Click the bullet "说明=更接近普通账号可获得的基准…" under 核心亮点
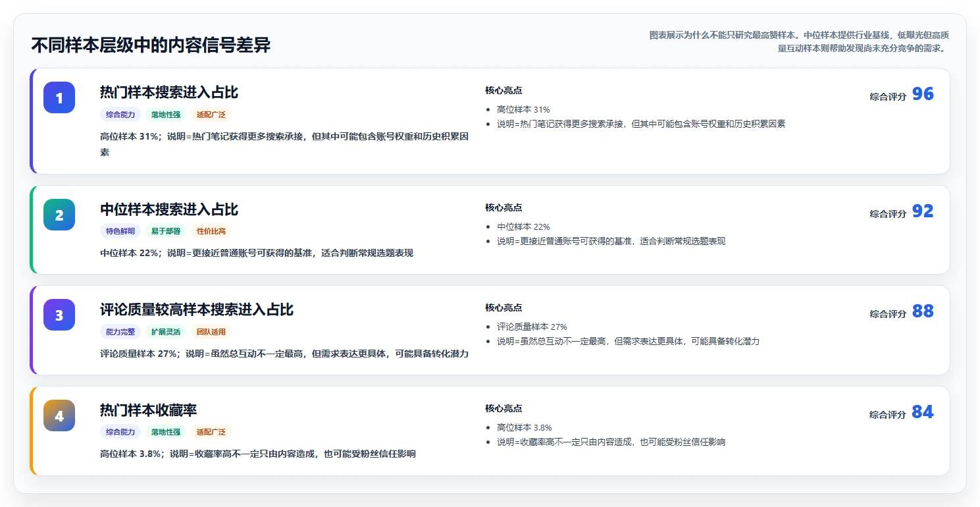 tap(611, 241)
